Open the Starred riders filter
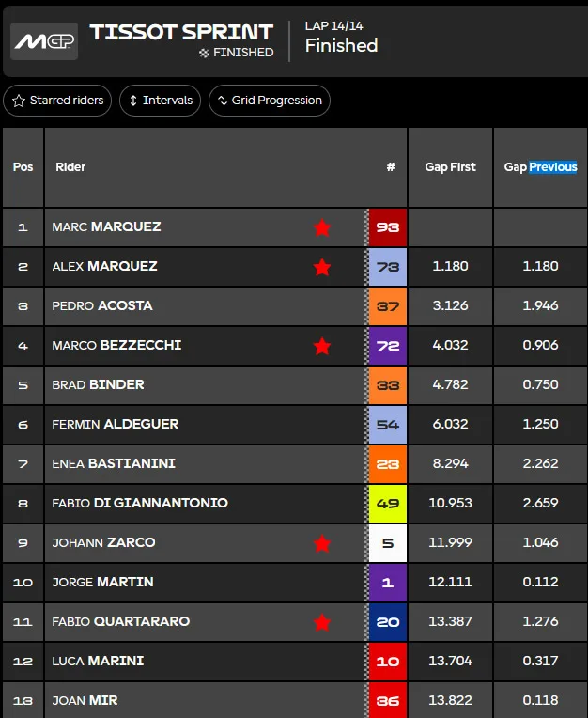Viewport: 588px width, 718px height. (x=57, y=101)
